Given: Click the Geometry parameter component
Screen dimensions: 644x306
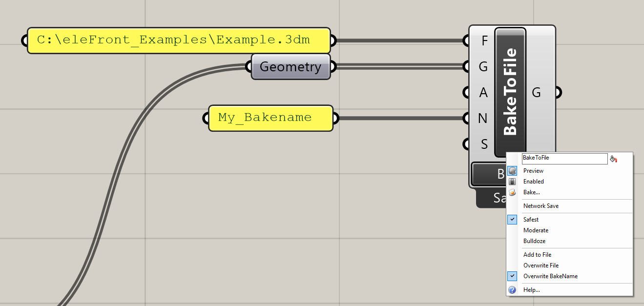Looking at the screenshot, I should point(291,66).
